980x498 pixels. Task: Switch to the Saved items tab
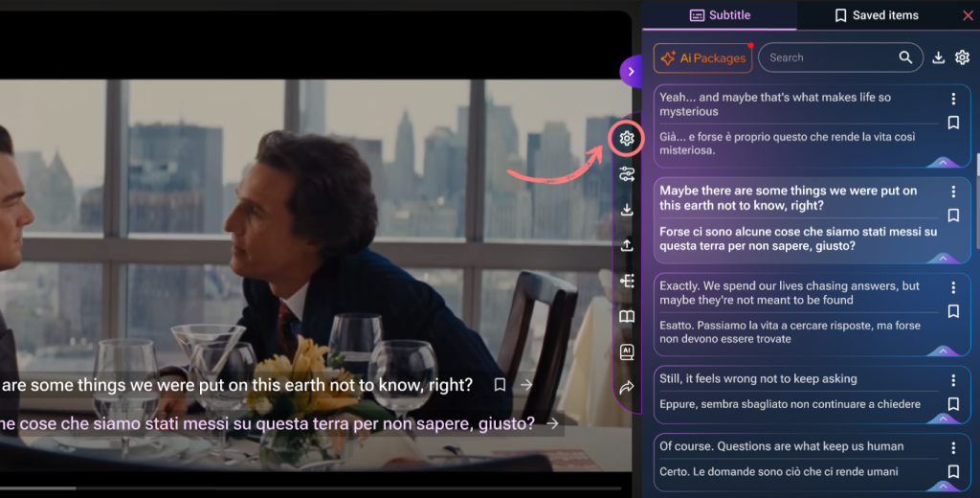coord(877,15)
